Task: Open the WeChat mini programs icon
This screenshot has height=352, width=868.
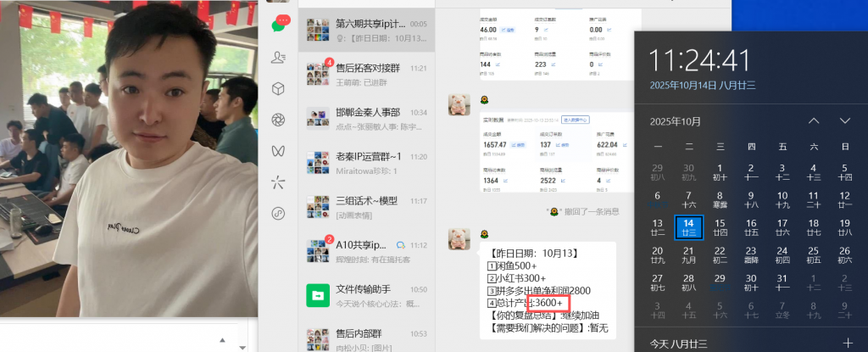Action: click(x=278, y=214)
